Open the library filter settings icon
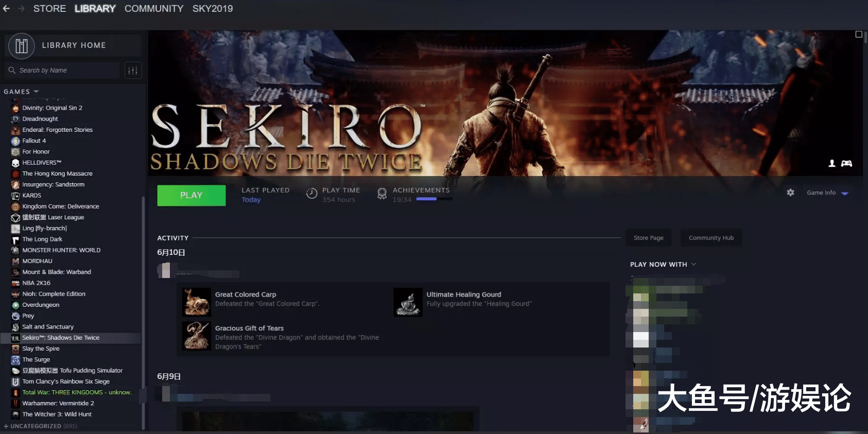868x434 pixels. click(x=133, y=71)
